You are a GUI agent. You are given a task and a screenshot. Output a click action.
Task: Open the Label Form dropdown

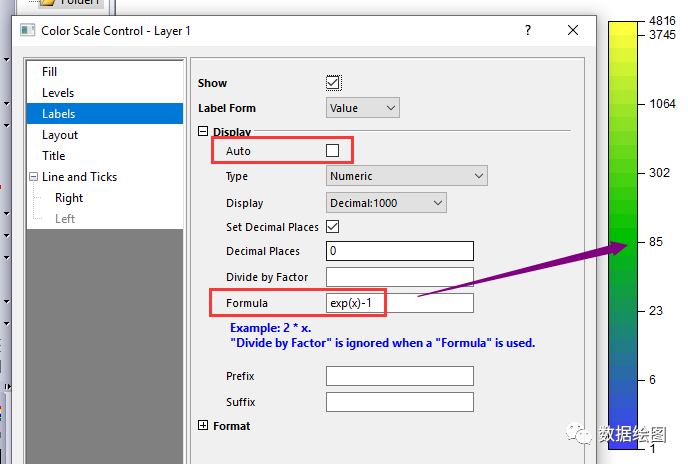(x=362, y=108)
